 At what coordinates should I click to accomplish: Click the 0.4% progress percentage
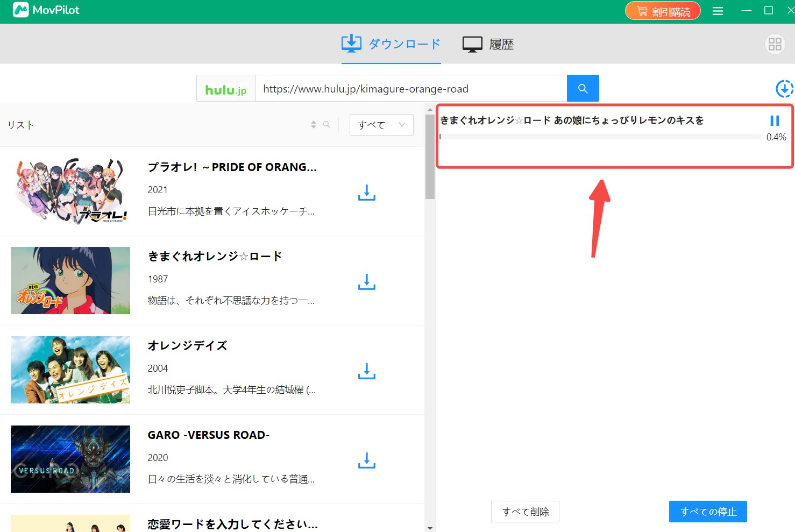pyautogui.click(x=776, y=137)
